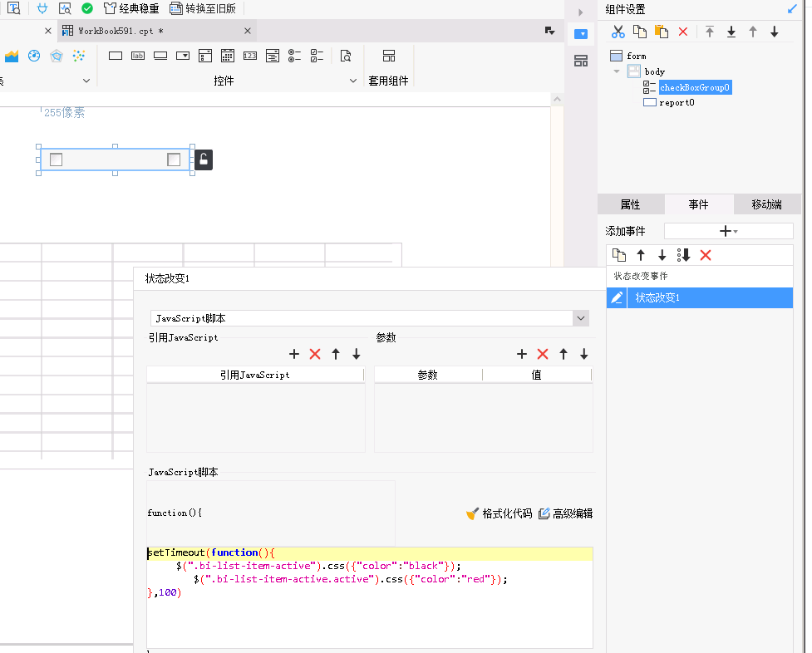Screen dimensions: 812x653
Task: Select the number 123 widget icon
Action: (x=250, y=56)
